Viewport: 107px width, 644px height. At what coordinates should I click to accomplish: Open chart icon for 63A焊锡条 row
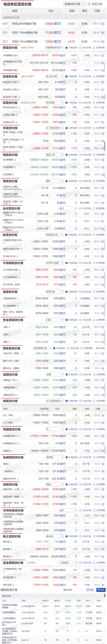tap(103, 159)
